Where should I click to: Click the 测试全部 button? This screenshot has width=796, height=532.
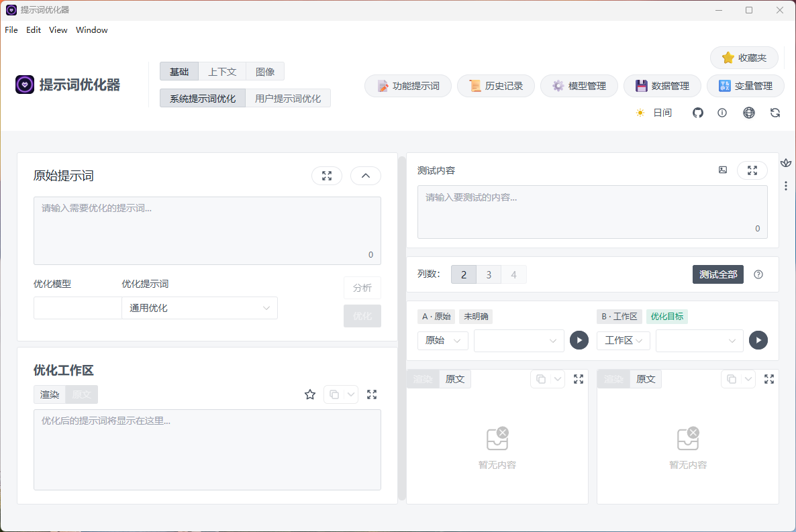point(718,274)
